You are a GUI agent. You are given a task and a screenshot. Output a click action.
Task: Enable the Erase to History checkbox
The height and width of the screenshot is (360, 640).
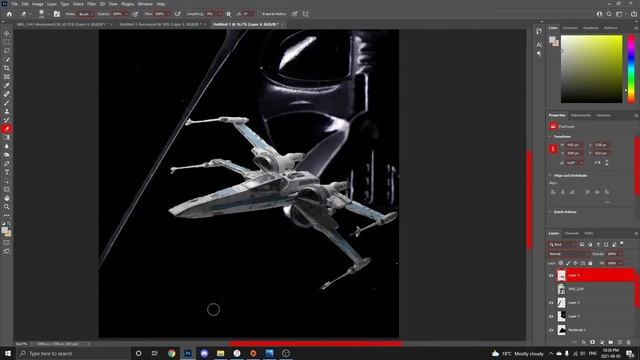coord(260,14)
